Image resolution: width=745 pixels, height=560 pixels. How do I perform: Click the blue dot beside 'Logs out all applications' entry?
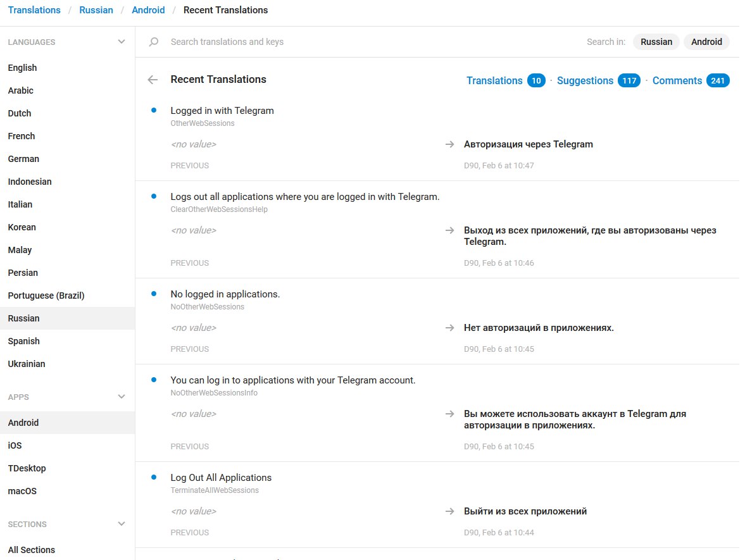(x=154, y=196)
